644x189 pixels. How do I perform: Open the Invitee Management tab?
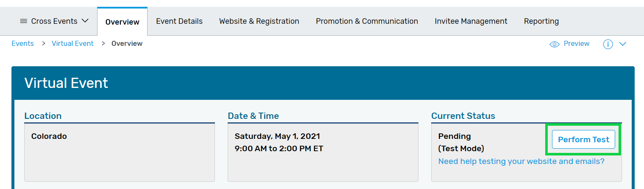tap(471, 21)
